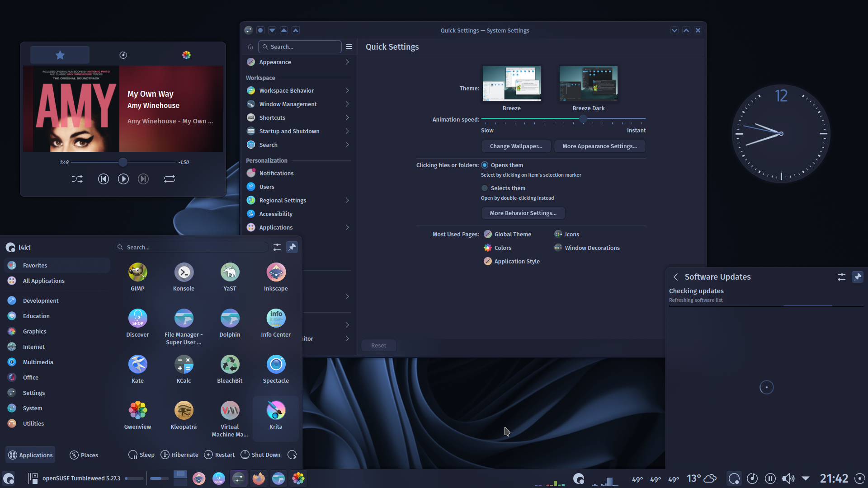
Task: Click the System Settings search field
Action: (300, 47)
